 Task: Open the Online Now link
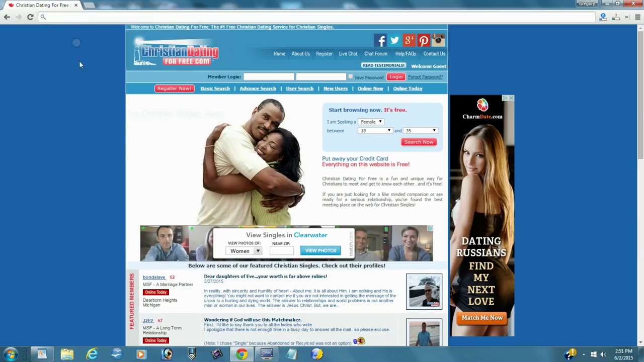370,88
